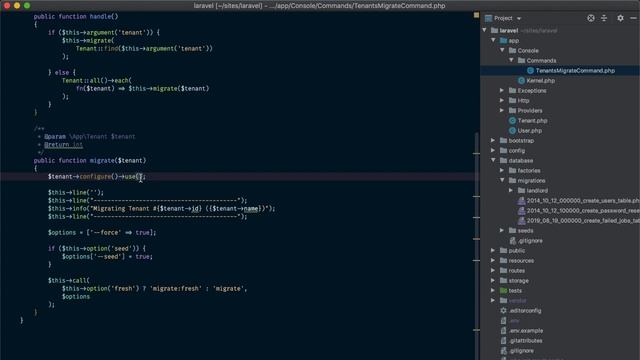Click the Kernel.php class icon
The width and height of the screenshot is (640, 360).
[x=521, y=81]
